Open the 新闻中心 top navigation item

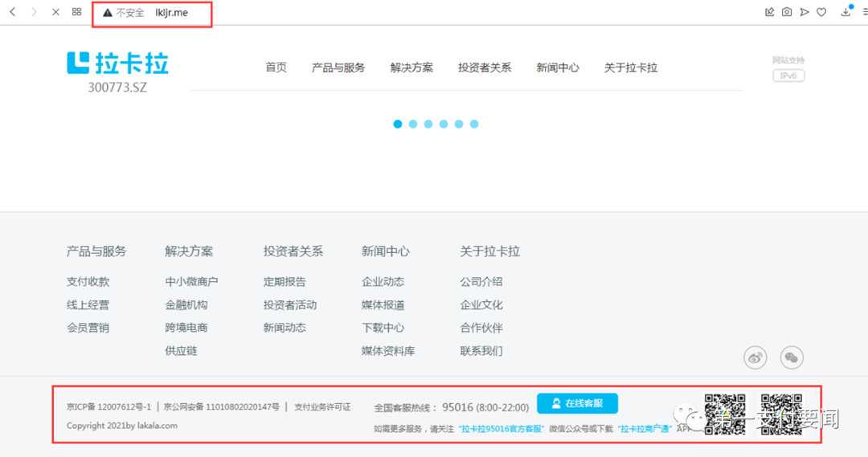tap(558, 67)
